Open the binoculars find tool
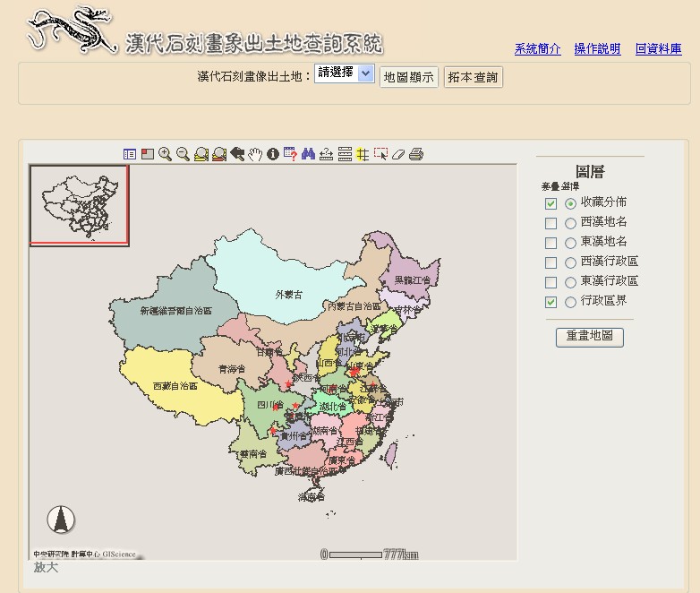Viewport: 700px width, 593px height. 309,154
